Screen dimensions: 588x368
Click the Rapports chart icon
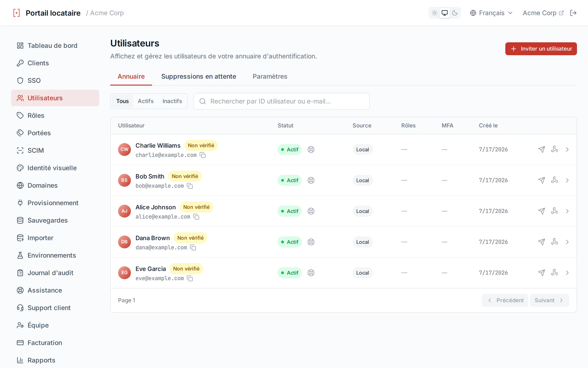(x=20, y=360)
